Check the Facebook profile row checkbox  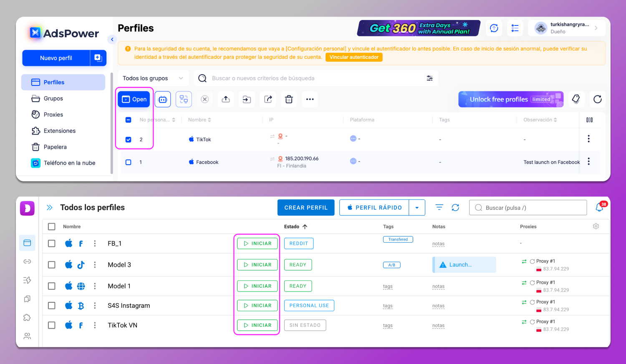click(129, 162)
